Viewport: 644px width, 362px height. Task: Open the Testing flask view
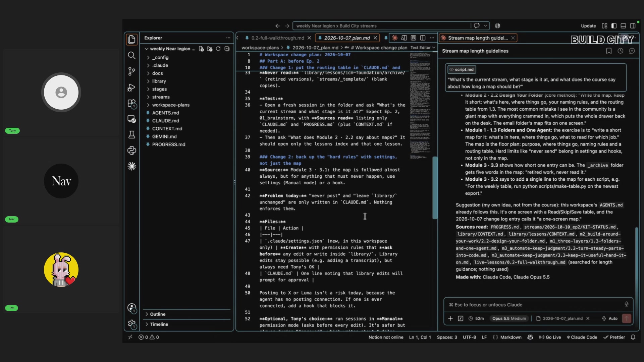click(131, 135)
